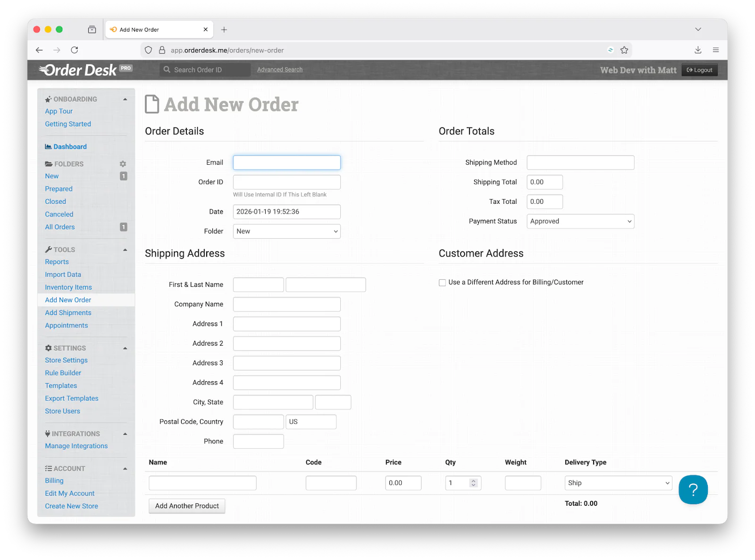Click the Add Another Product button
The height and width of the screenshot is (560, 755).
[186, 506]
